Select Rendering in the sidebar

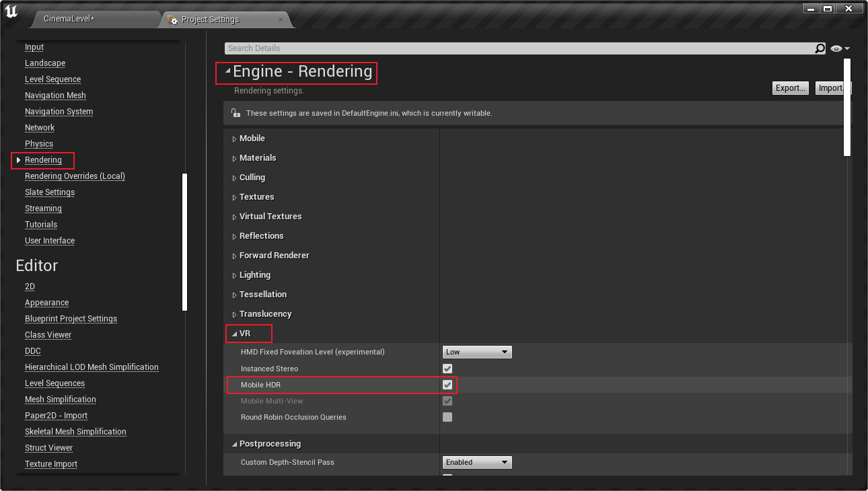43,160
